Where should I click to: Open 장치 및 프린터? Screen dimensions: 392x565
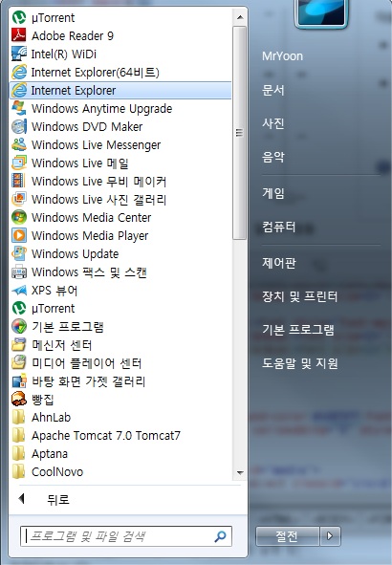(300, 296)
